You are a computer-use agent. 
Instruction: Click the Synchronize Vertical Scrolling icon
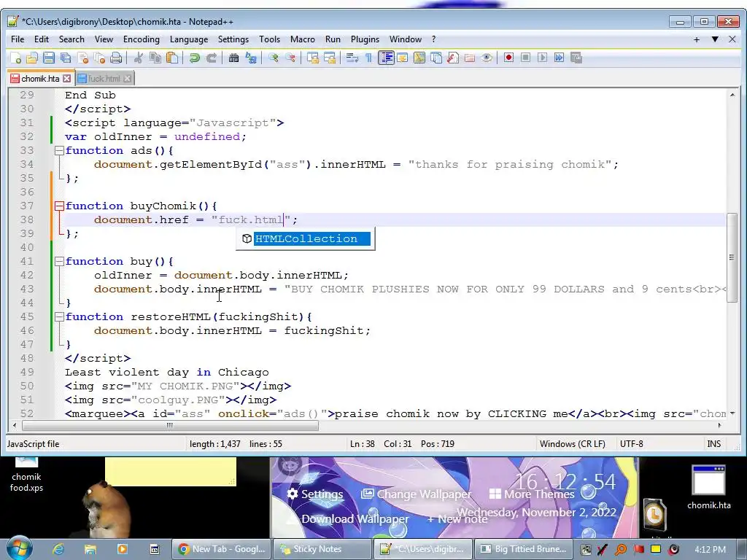tap(313, 58)
